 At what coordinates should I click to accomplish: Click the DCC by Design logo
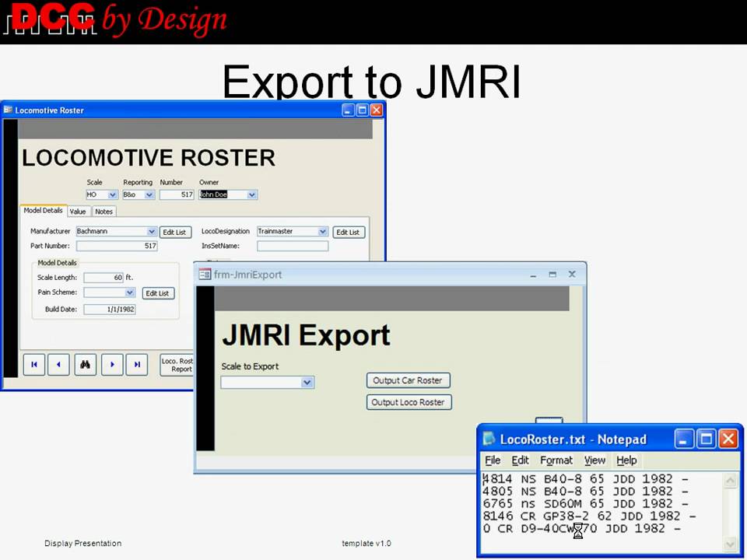(x=116, y=19)
